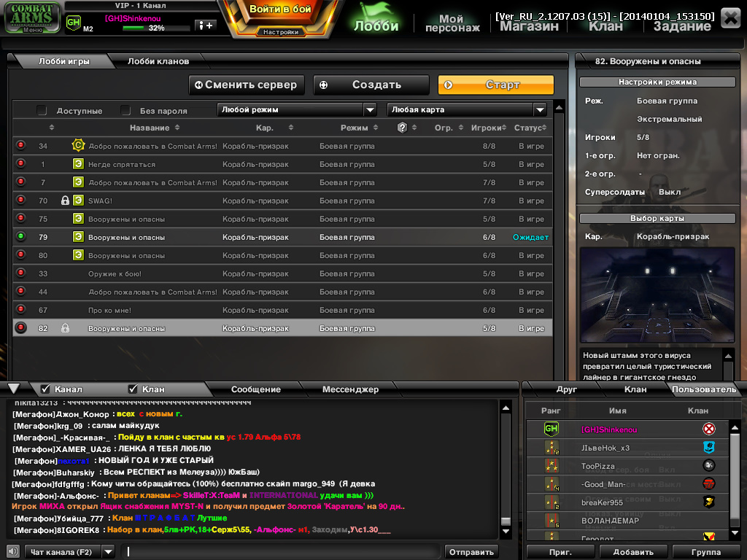
Task: Click the Корабль-призрак map thumbnail
Action: click(x=657, y=295)
